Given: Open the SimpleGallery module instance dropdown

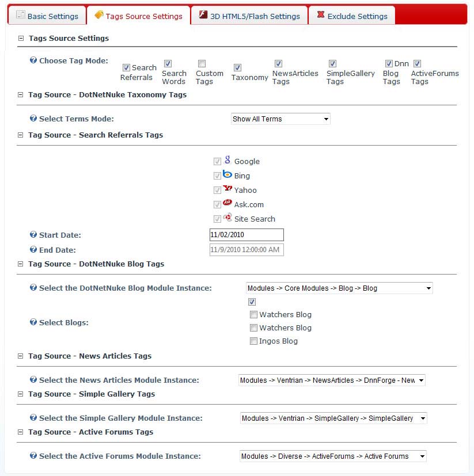Looking at the screenshot, I should point(333,418).
